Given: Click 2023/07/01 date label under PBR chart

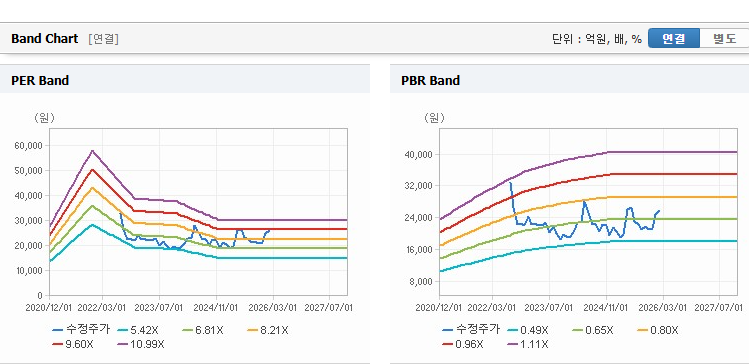Looking at the screenshot, I should pos(549,308).
